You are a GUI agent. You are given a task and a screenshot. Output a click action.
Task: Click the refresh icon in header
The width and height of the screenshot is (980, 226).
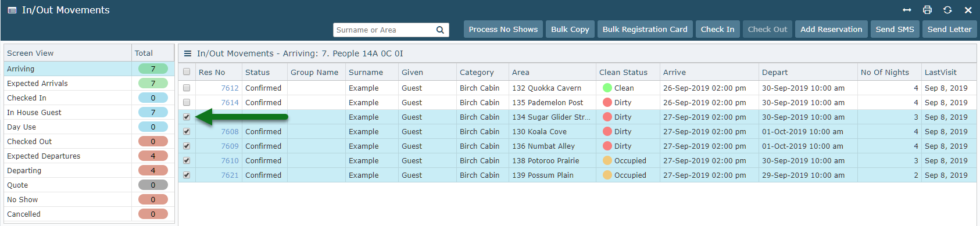[x=947, y=10]
